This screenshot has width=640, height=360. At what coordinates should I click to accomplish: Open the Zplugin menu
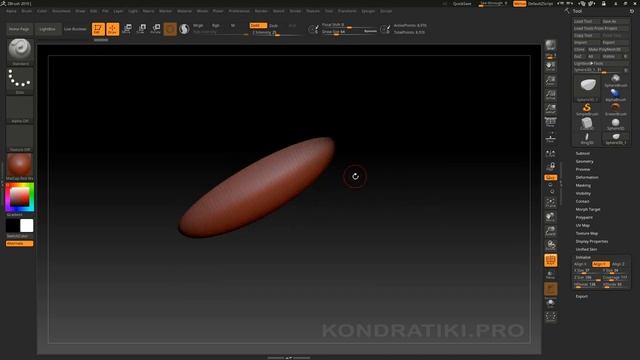click(368, 11)
